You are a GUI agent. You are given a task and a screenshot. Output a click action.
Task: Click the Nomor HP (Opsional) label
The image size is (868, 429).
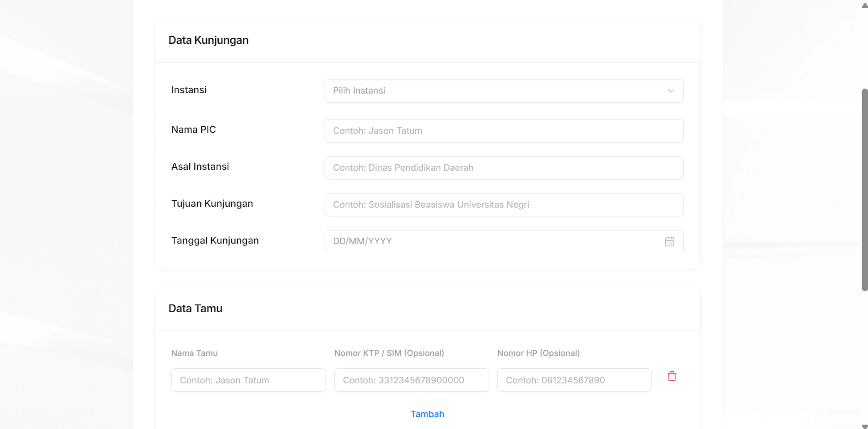[x=538, y=353]
